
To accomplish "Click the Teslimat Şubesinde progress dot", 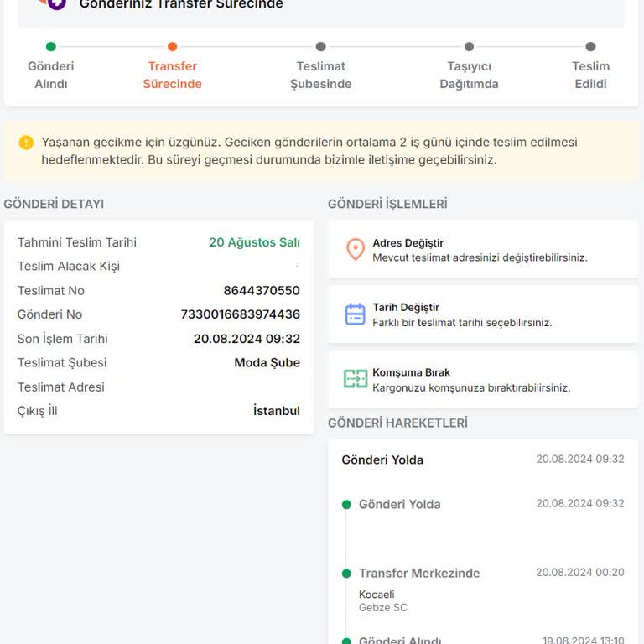I will coord(320,47).
